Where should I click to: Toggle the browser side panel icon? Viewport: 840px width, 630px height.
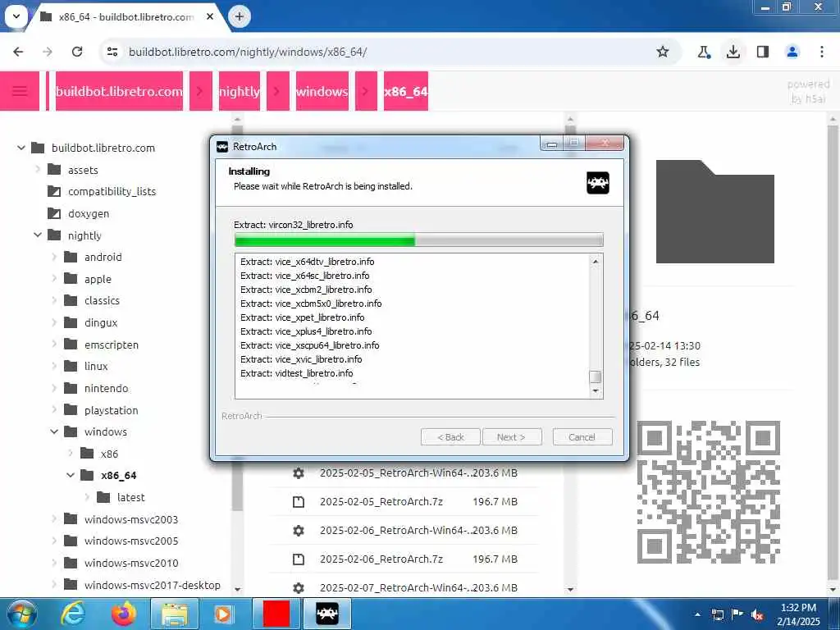point(763,52)
